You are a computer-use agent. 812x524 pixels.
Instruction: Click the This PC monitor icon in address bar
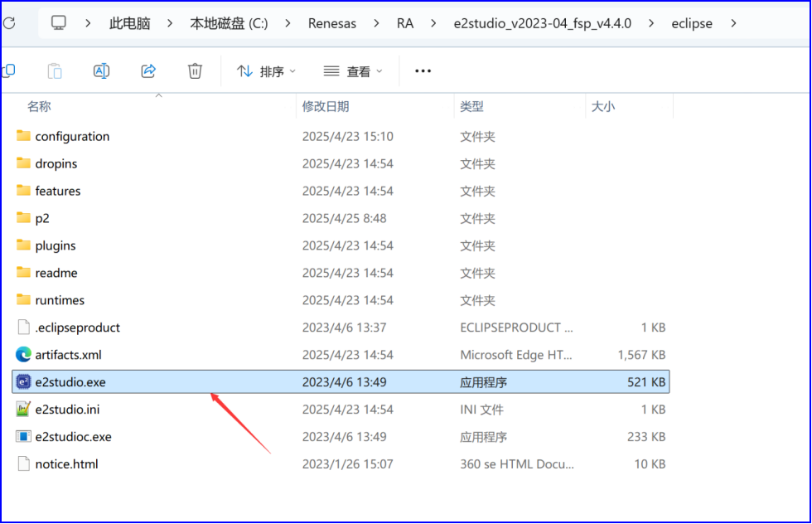coord(59,23)
